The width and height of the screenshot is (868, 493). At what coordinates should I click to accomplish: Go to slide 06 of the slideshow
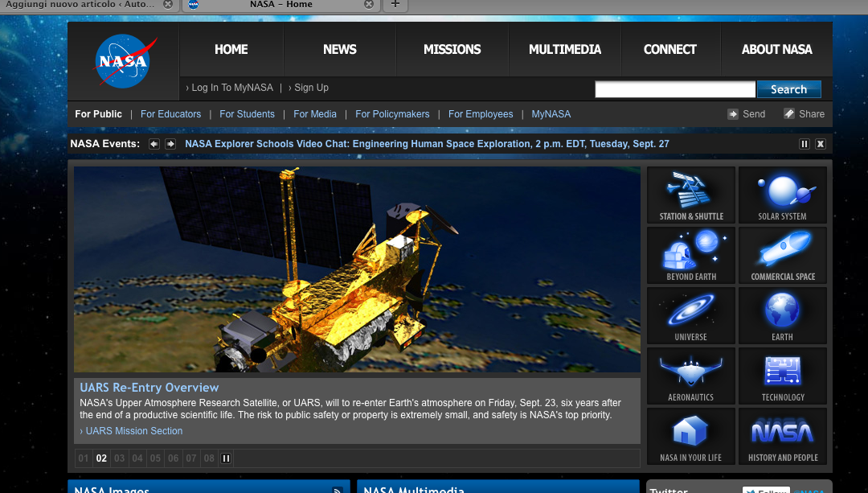click(x=174, y=458)
